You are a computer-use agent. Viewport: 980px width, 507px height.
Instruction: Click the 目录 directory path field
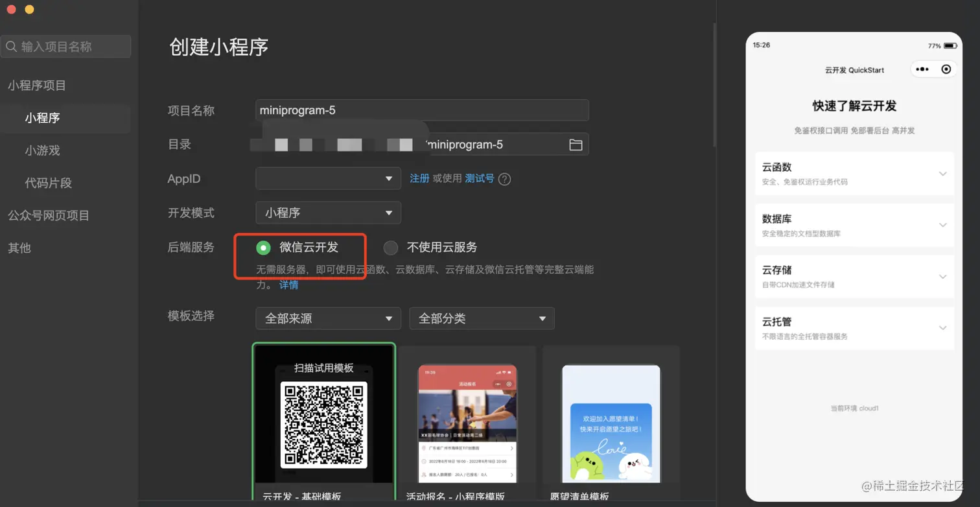point(422,145)
